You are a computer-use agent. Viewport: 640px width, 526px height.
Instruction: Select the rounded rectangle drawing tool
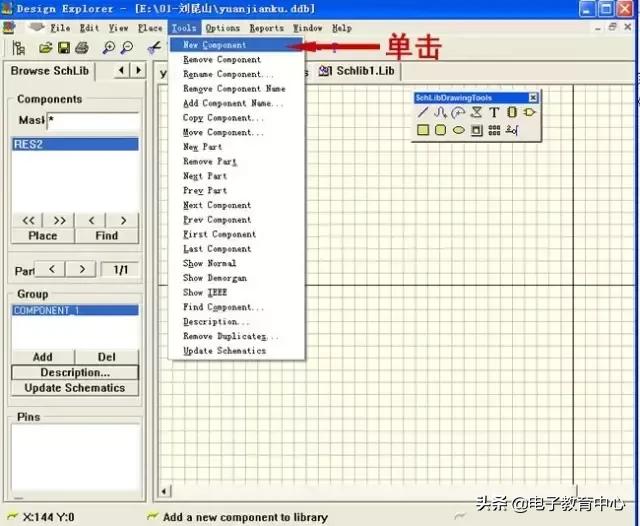[x=440, y=130]
